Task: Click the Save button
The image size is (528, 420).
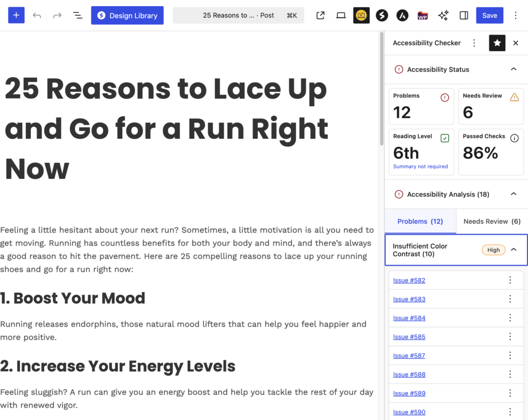Action: (x=489, y=15)
